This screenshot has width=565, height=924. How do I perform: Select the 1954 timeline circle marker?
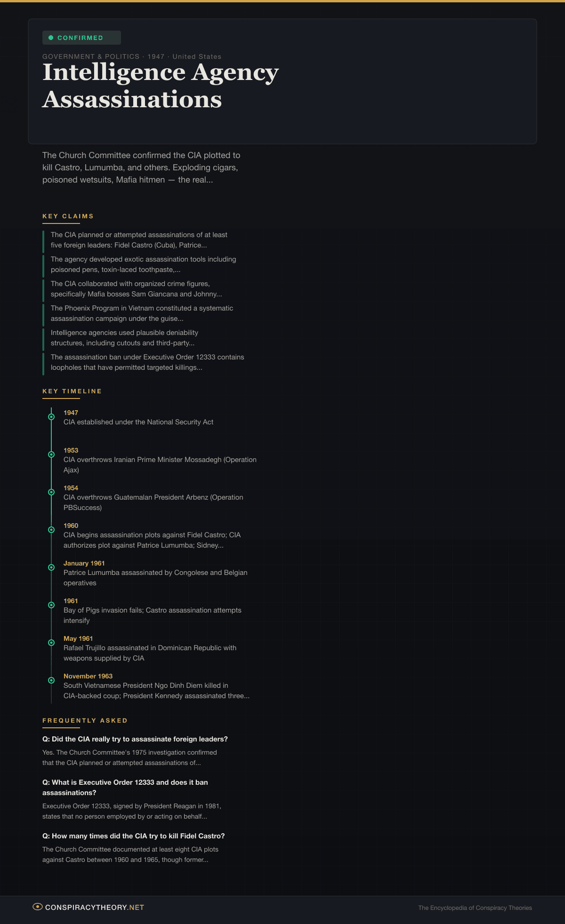pos(51,492)
